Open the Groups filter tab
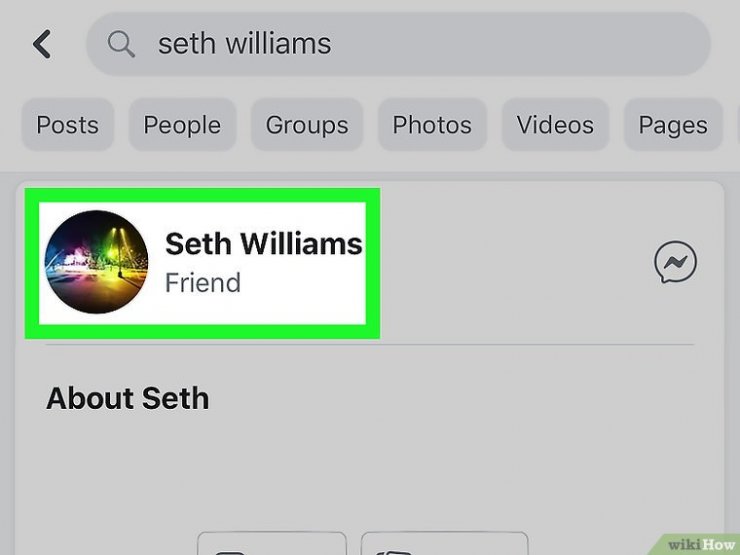740x555 pixels. [307, 125]
